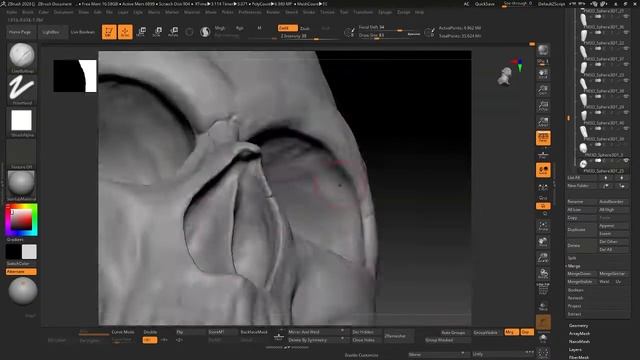Open the ClayBuildup brush picker
The height and width of the screenshot is (360, 640).
[x=22, y=57]
